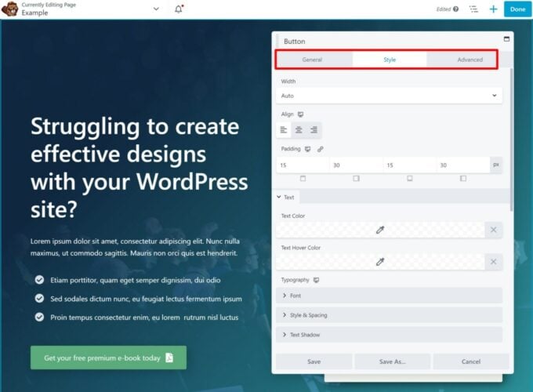Toggle responsive device icon beside Padding
Screen dimensions: 533x392
click(307, 149)
